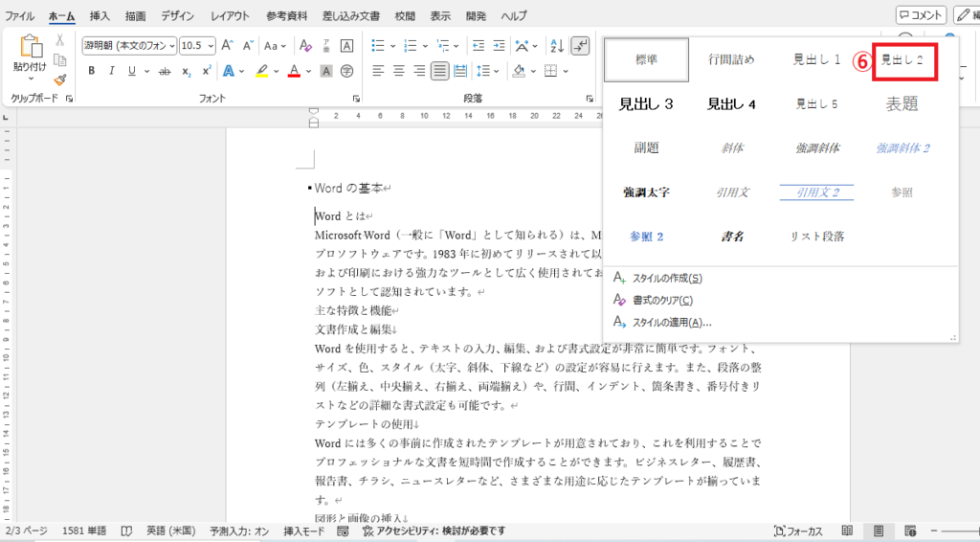The height and width of the screenshot is (542, 980).
Task: Click the line spacing icon
Action: point(482,71)
